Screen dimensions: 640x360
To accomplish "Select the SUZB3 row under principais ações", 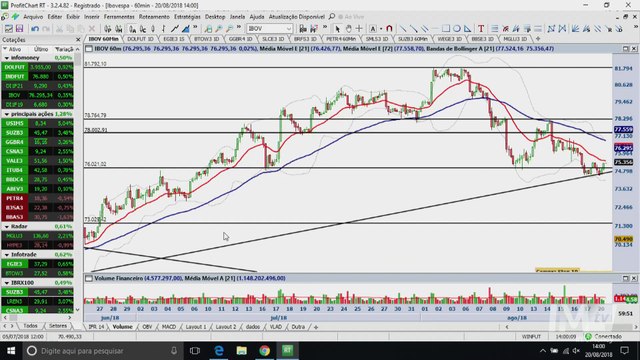I will click(x=38, y=133).
